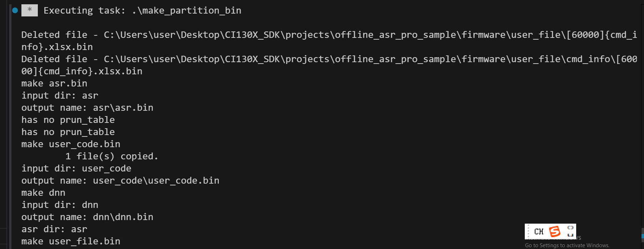Click the asr\asr.bin output path
The height and width of the screenshot is (249, 644).
click(123, 108)
